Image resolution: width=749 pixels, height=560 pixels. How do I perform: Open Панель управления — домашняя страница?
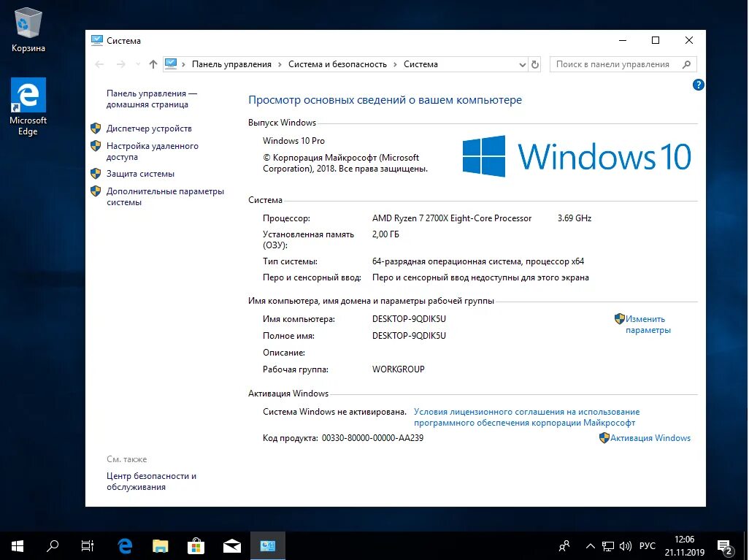(x=151, y=99)
